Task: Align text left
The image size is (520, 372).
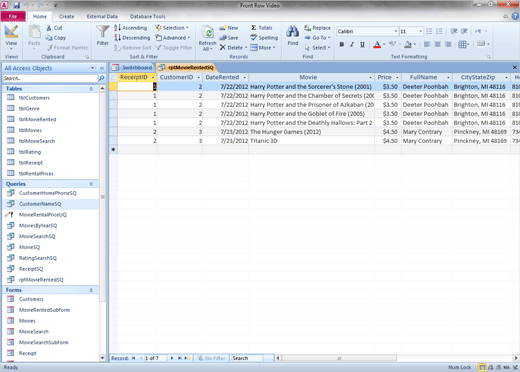Action: [427, 44]
